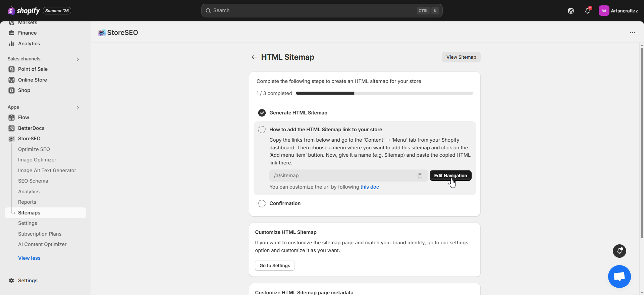Screen dimensions: 644x295
Task: Expand the Apps section chevron
Action: 78,108
